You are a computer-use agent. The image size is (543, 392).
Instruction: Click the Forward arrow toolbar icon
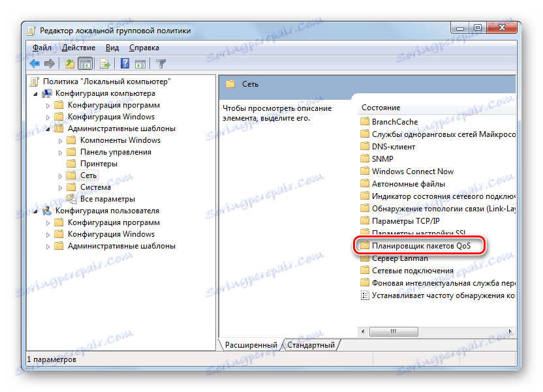(x=50, y=64)
